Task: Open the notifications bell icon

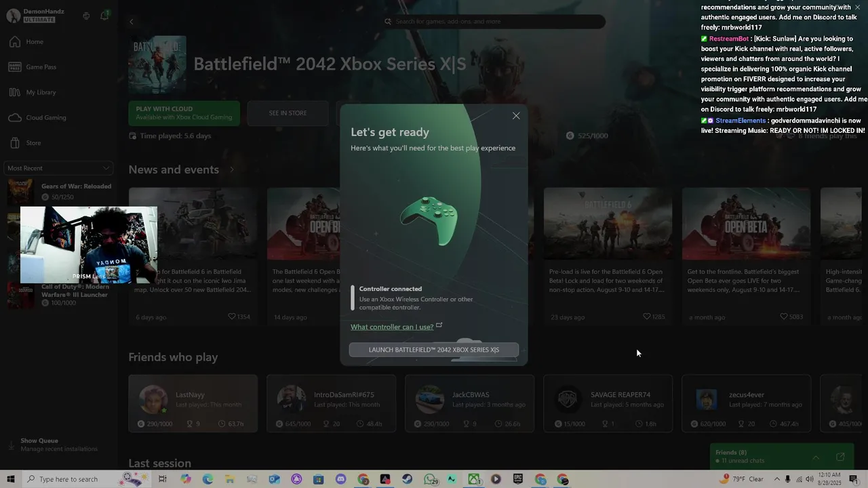Action: (104, 16)
